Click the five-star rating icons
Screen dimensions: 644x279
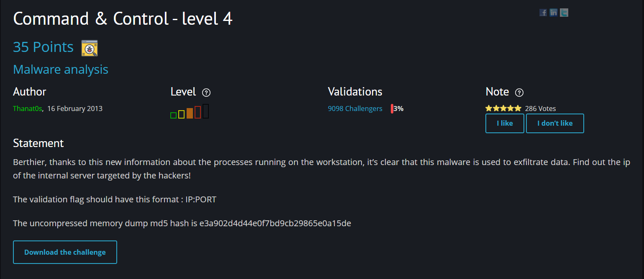tap(503, 108)
